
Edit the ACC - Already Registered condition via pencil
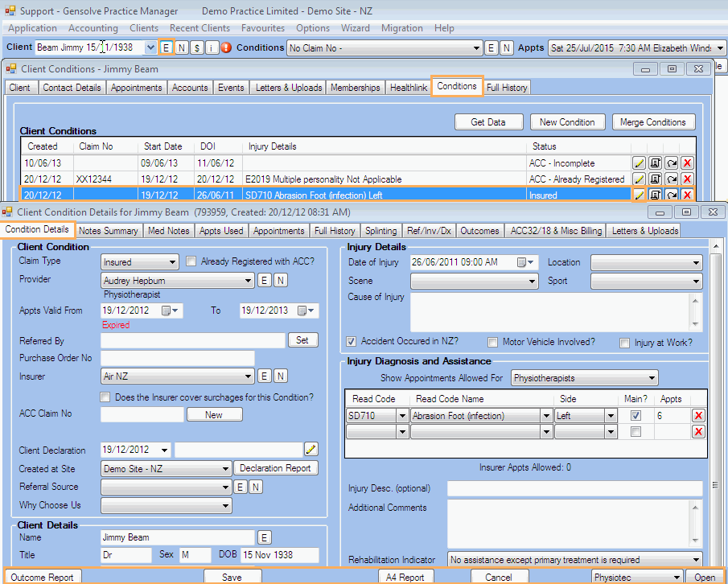point(639,179)
